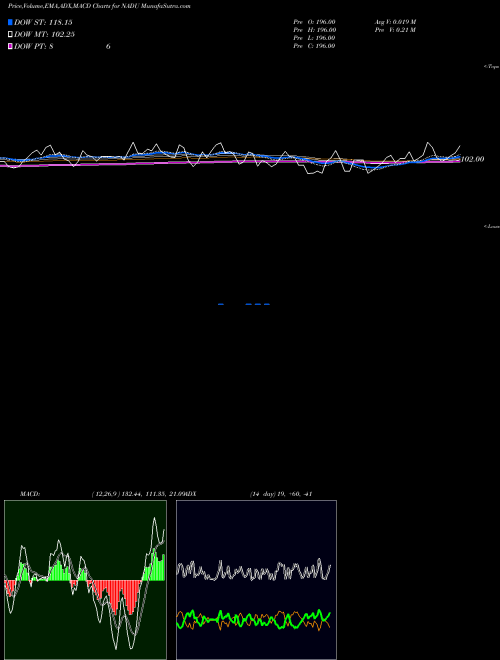Open the MACD histogram chart panel
The image size is (500, 660).
coord(85,580)
